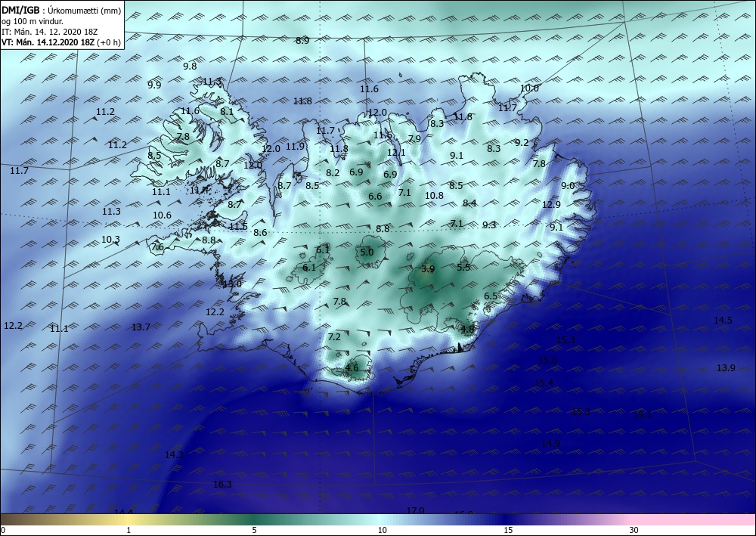Click the map value 9.2

[522, 143]
